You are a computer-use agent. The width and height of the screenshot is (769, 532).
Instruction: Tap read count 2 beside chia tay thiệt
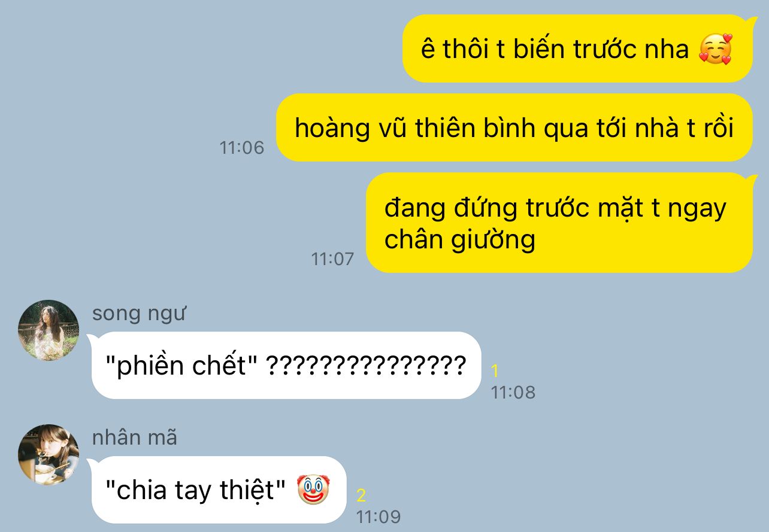361,495
